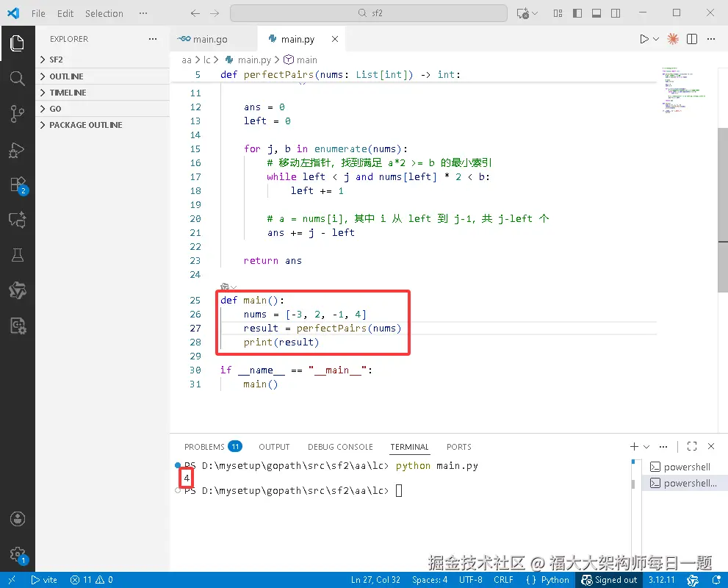Open the File menu

point(38,13)
